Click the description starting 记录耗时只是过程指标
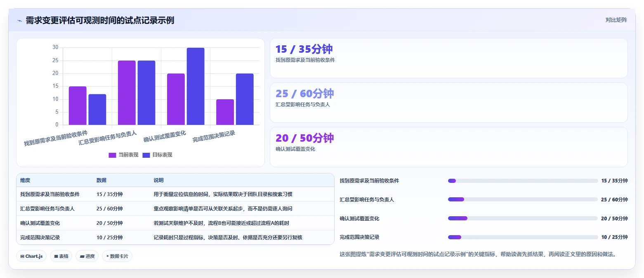 (x=228, y=238)
